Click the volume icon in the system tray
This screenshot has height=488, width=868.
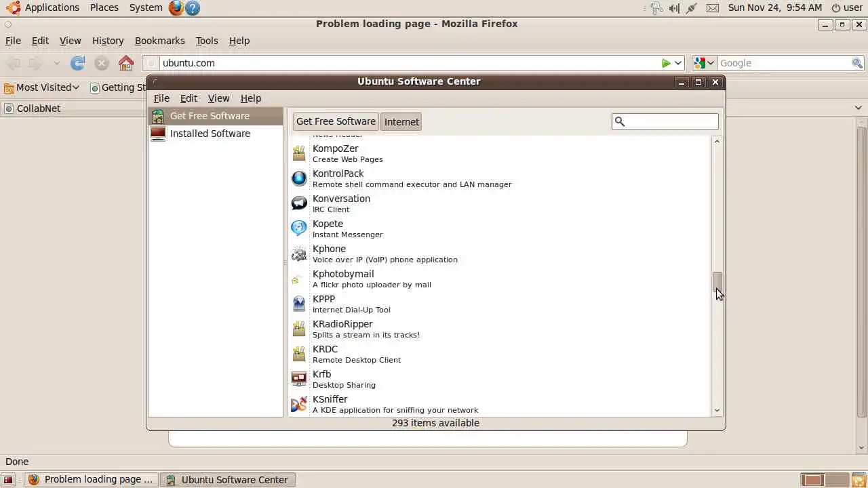point(674,7)
